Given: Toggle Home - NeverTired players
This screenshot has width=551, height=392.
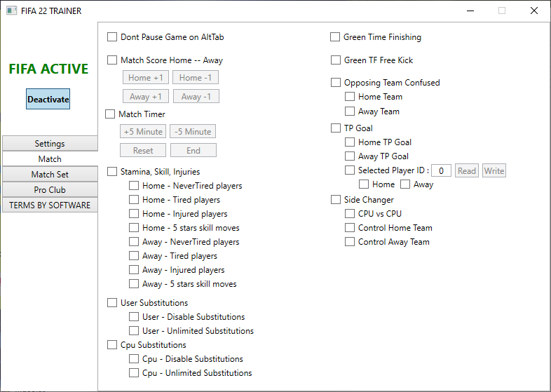Looking at the screenshot, I should [x=134, y=186].
